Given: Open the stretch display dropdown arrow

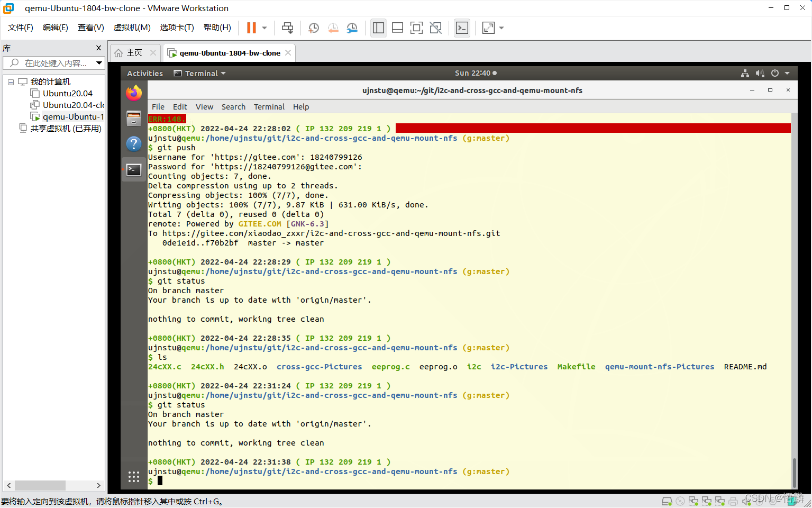Looking at the screenshot, I should [501, 28].
